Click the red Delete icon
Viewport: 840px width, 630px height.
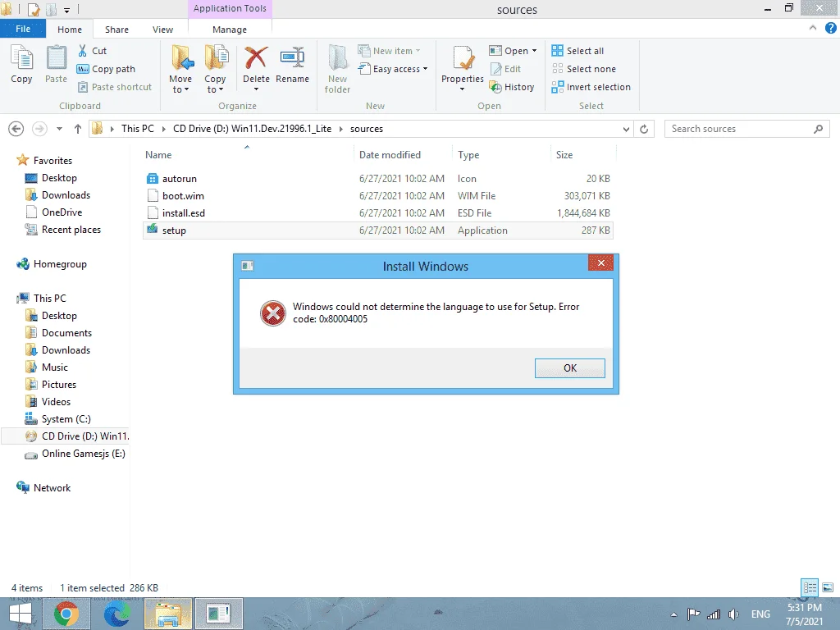point(256,58)
